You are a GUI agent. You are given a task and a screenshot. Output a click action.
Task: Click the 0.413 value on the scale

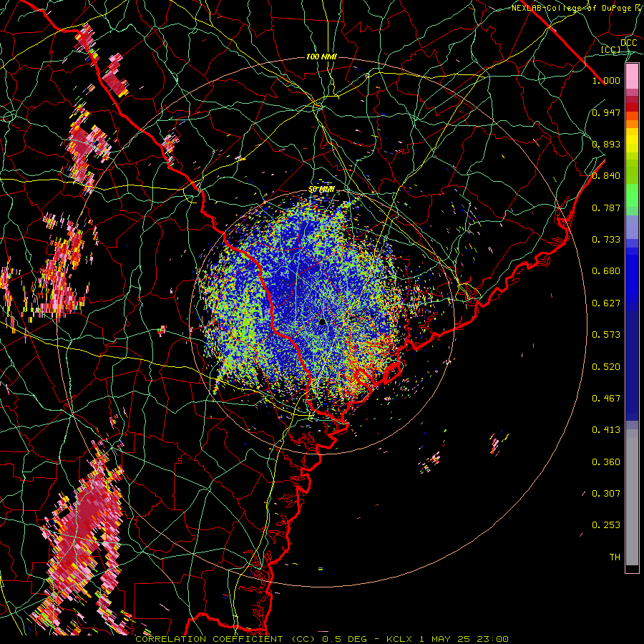coord(606,430)
